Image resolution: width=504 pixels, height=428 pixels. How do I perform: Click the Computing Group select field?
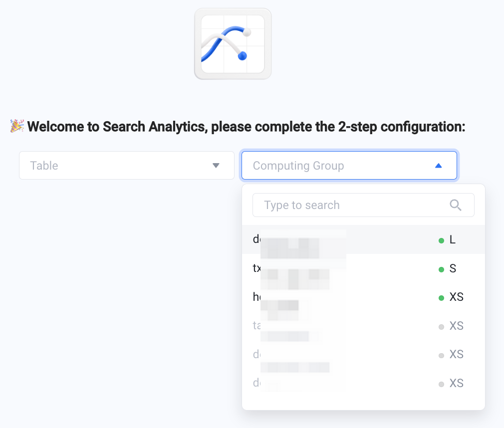click(349, 166)
